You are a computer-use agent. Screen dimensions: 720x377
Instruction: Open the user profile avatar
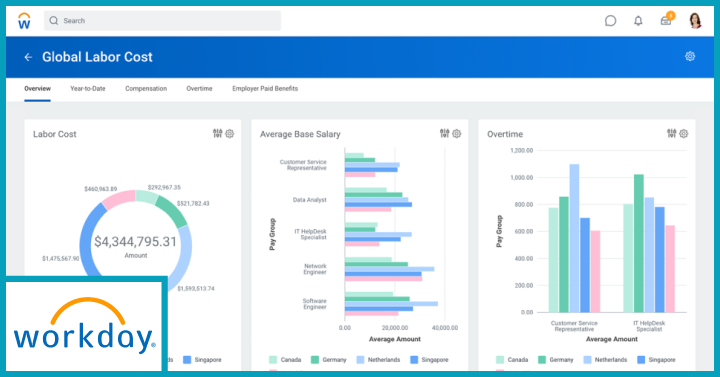click(695, 21)
